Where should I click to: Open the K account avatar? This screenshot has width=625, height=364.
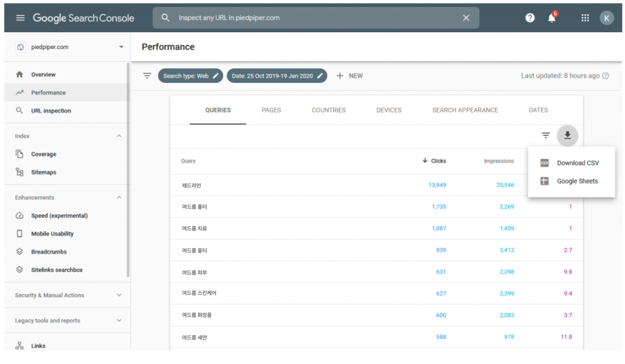[x=607, y=18]
